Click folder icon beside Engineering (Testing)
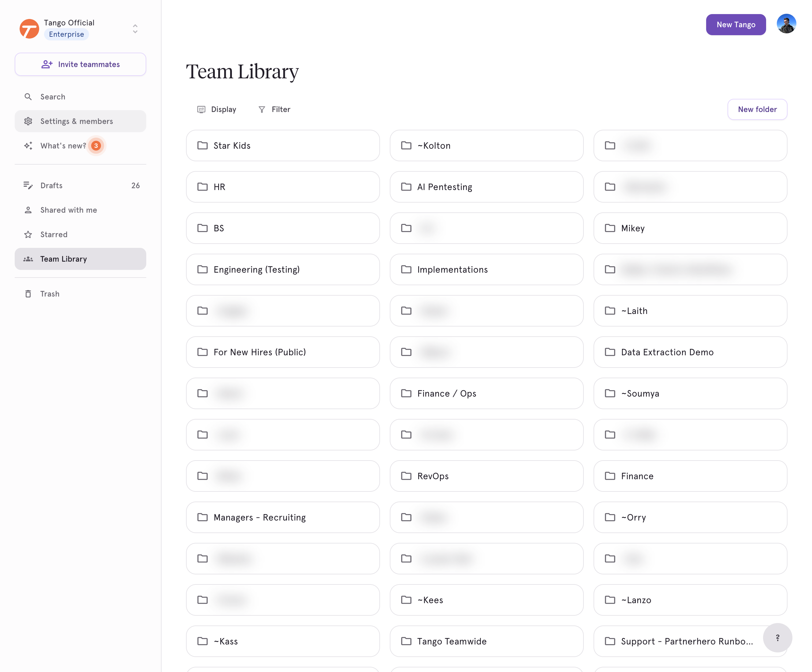The height and width of the screenshot is (672, 812). pyautogui.click(x=202, y=270)
